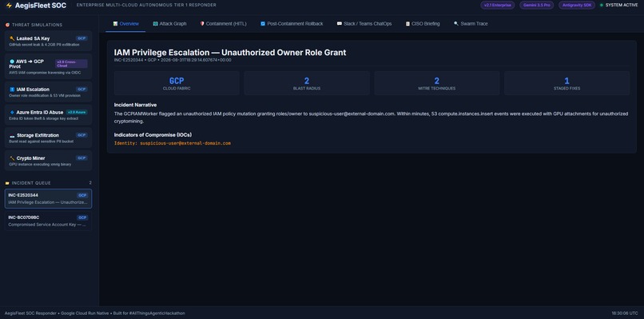The height and width of the screenshot is (319, 644).
Task: Click the Gemini 3.5 Pro badge
Action: point(536,6)
